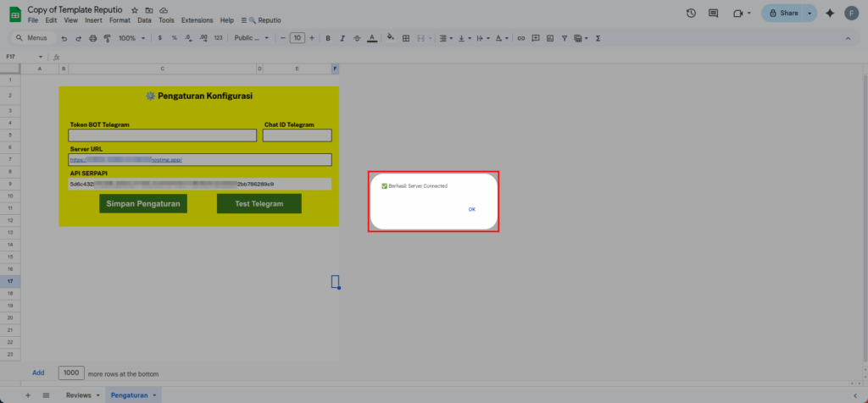
Task: Click the Gemini sparkle icon
Action: pos(829,14)
